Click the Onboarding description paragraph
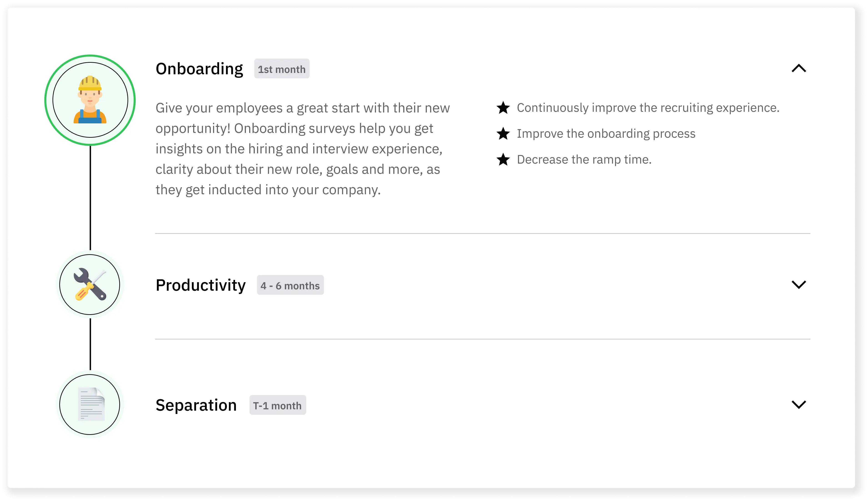Image resolution: width=868 pixels, height=501 pixels. tap(303, 149)
